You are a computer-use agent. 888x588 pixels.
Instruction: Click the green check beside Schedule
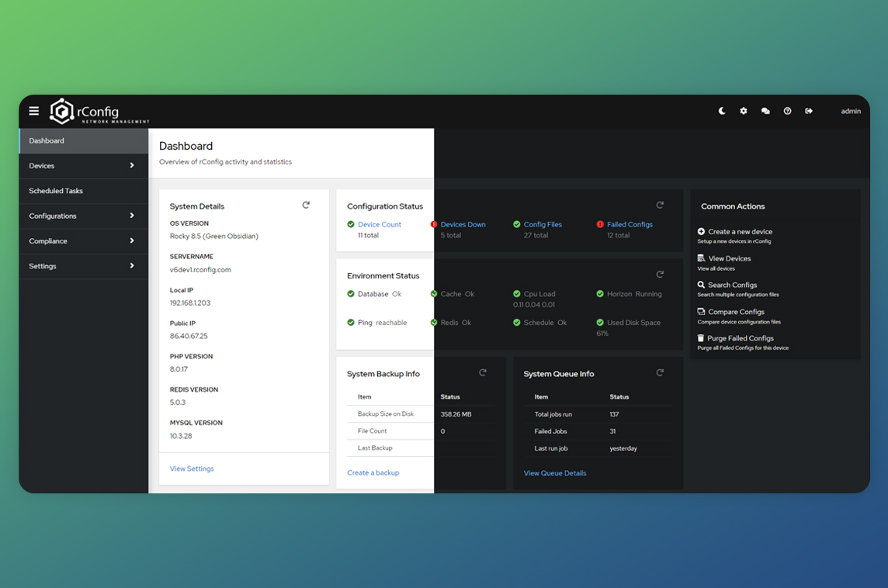coord(516,323)
